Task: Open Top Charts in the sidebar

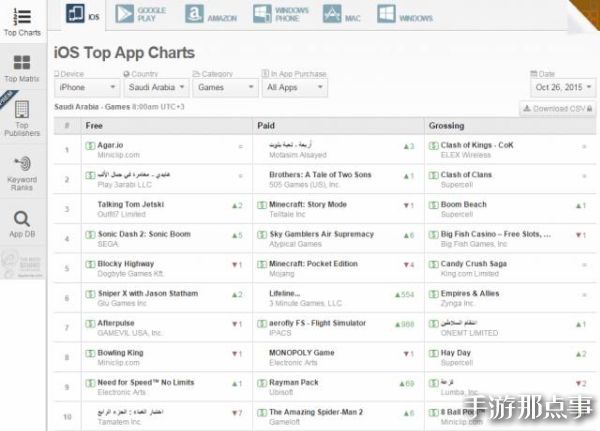Action: 22,22
